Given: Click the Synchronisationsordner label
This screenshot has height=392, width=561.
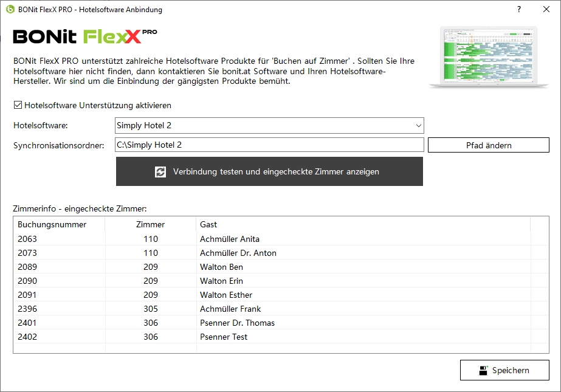Looking at the screenshot, I should point(59,146).
